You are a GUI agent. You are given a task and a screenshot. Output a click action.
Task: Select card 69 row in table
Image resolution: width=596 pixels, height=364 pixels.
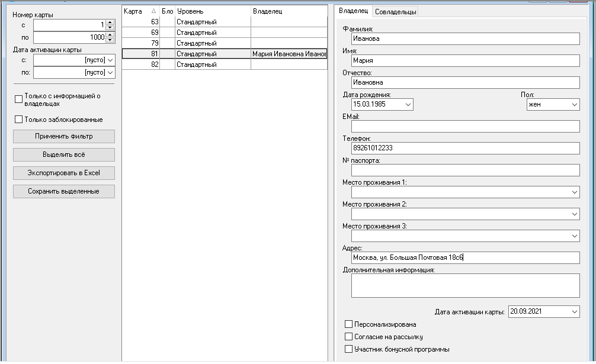pyautogui.click(x=225, y=33)
